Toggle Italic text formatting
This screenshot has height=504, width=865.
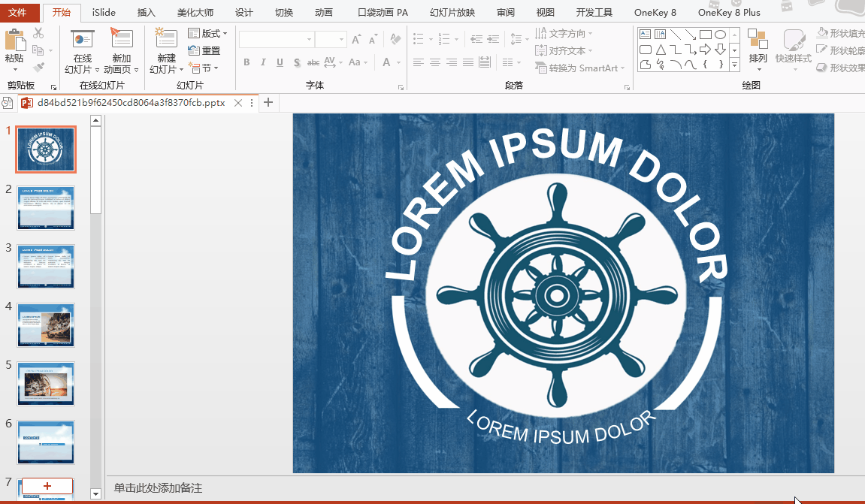pos(264,62)
